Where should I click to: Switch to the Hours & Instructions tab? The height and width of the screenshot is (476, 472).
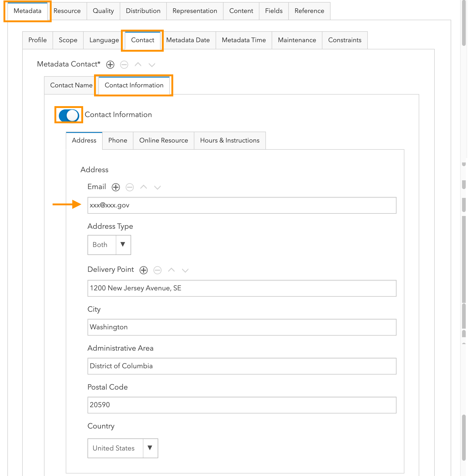click(x=230, y=140)
